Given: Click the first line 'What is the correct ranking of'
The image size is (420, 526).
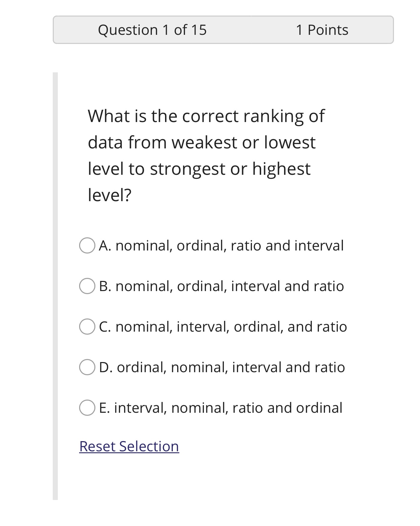Looking at the screenshot, I should pyautogui.click(x=206, y=116).
